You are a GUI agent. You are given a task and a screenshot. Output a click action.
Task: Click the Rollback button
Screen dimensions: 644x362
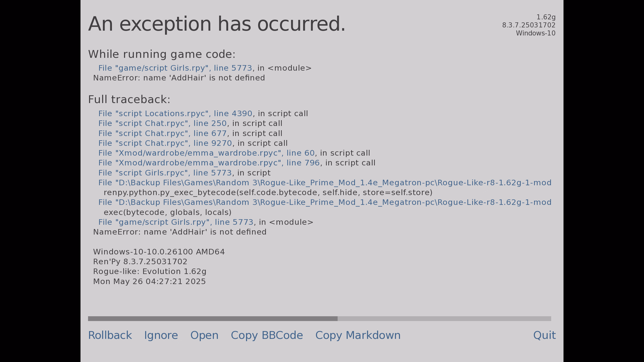click(x=110, y=335)
